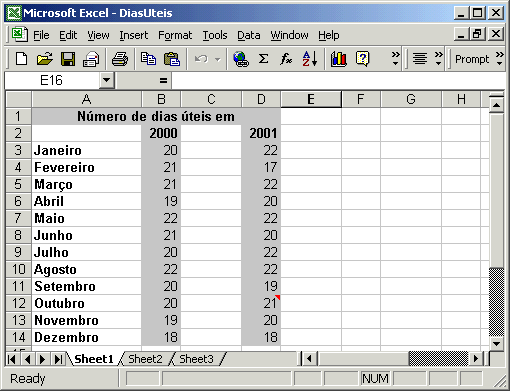510x391 pixels.
Task: Select Outubro 2001 cell with comment marker
Action: 261,303
